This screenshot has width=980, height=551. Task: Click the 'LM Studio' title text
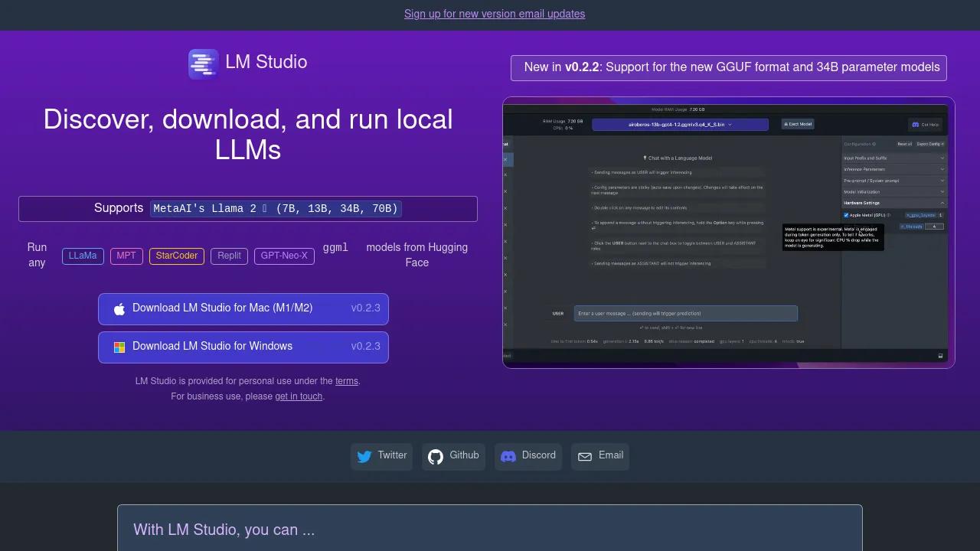266,62
